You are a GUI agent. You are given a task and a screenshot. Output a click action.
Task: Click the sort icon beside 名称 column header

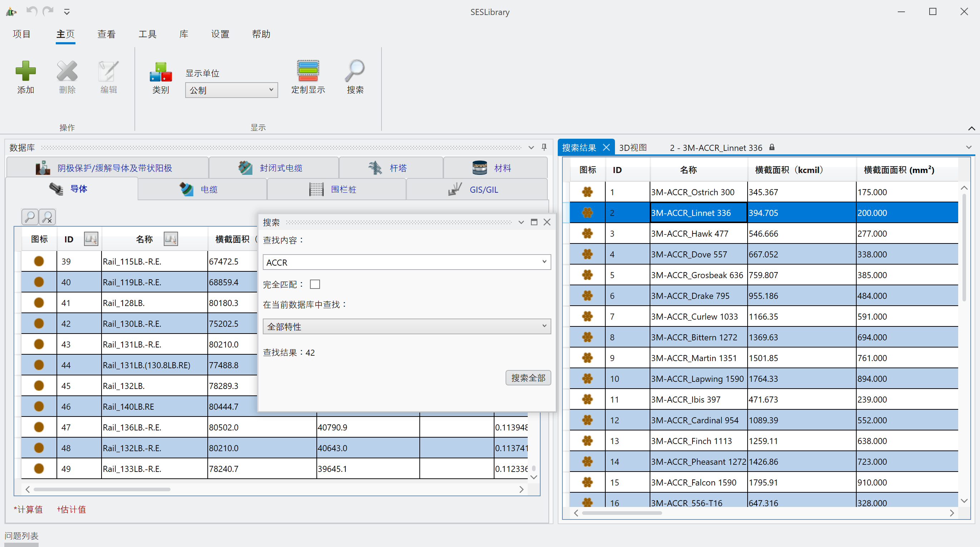[x=171, y=239]
